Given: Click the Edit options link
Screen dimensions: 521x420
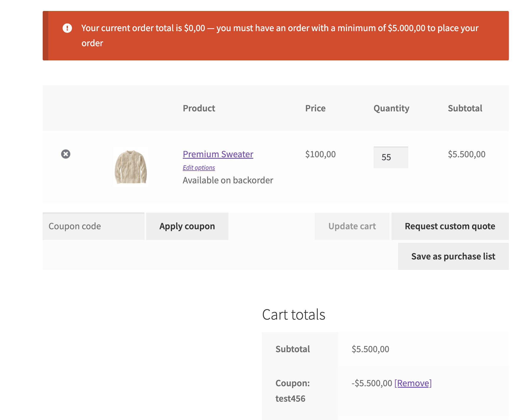Looking at the screenshot, I should 199,168.
